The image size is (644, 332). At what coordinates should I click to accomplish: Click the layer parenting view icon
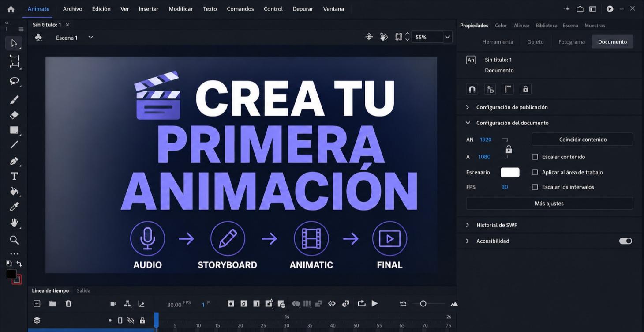pyautogui.click(x=127, y=304)
